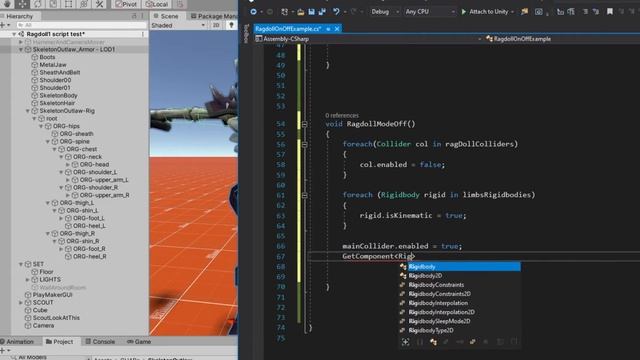640x360 pixels.
Task: Select Boots in Hierarchy
Action: (x=47, y=57)
